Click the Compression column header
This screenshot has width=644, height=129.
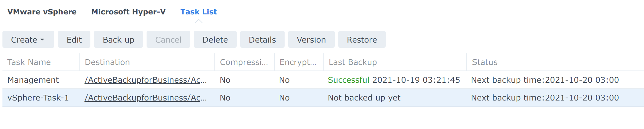pos(244,62)
